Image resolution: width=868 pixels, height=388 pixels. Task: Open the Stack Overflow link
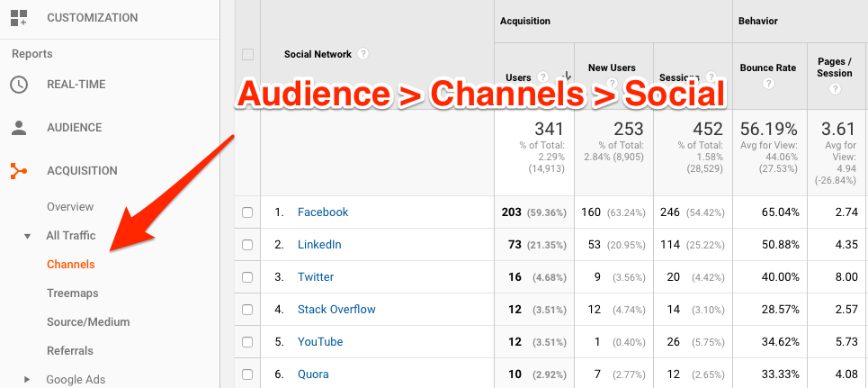(336, 310)
